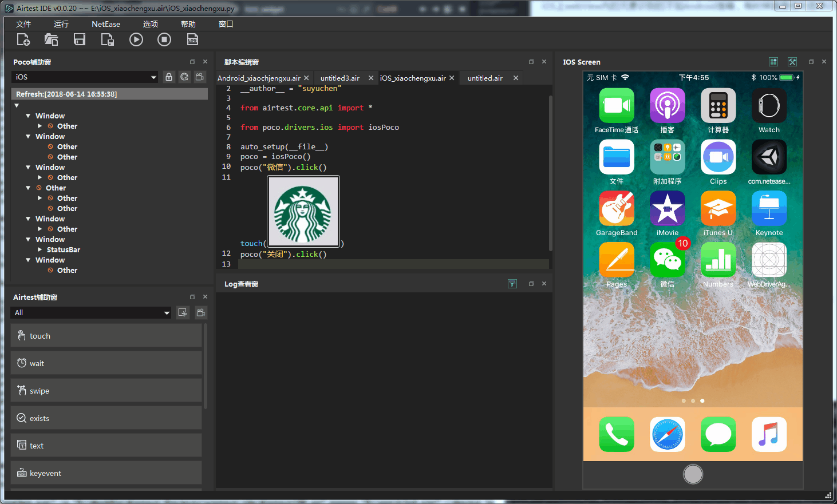The width and height of the screenshot is (837, 504).
Task: Select the StatusBar tree item
Action: (64, 250)
